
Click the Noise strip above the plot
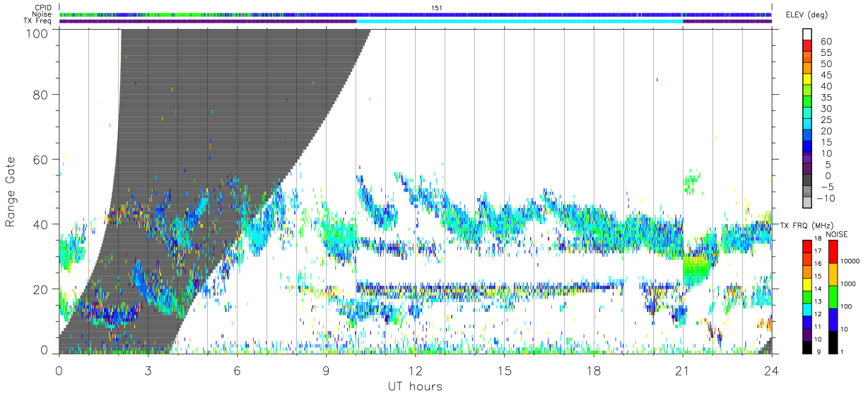(x=416, y=14)
